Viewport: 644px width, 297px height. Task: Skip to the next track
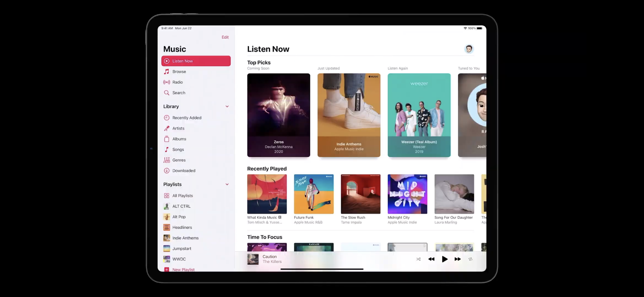pos(457,259)
